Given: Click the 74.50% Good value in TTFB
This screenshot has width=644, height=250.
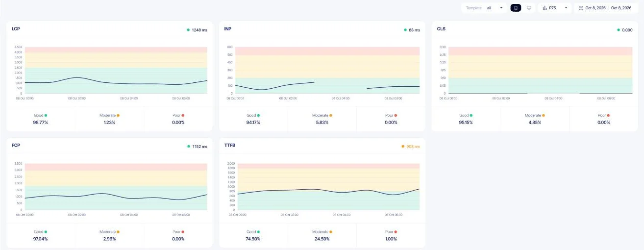Looking at the screenshot, I should tap(253, 239).
